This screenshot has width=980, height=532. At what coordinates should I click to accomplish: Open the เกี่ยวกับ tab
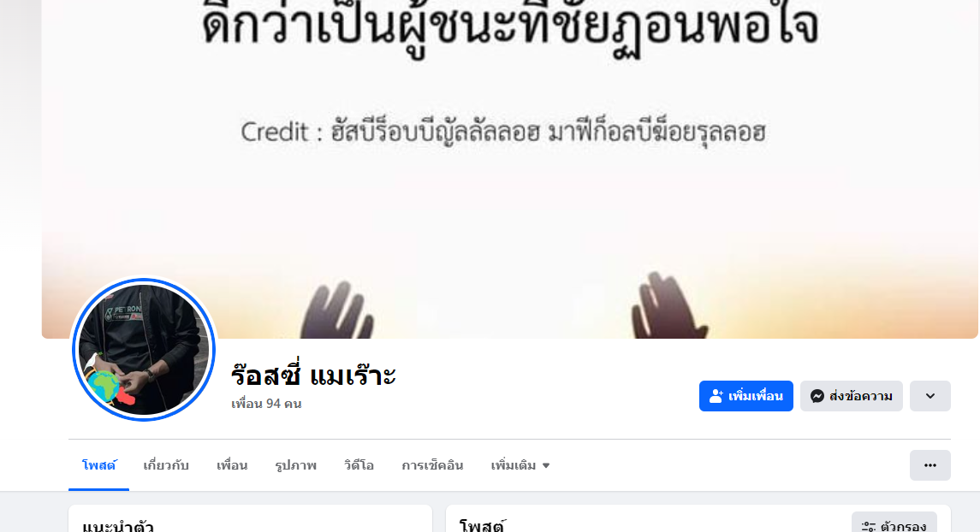[166, 465]
